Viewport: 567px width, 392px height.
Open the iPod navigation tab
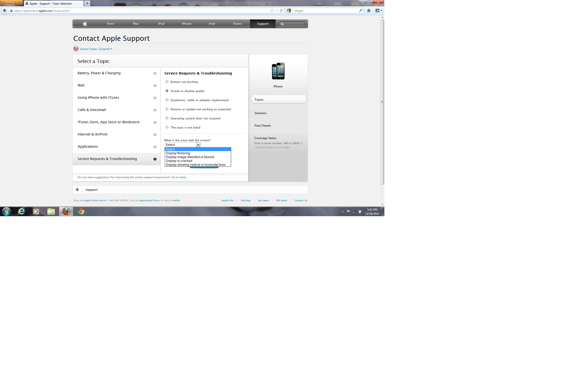[161, 24]
